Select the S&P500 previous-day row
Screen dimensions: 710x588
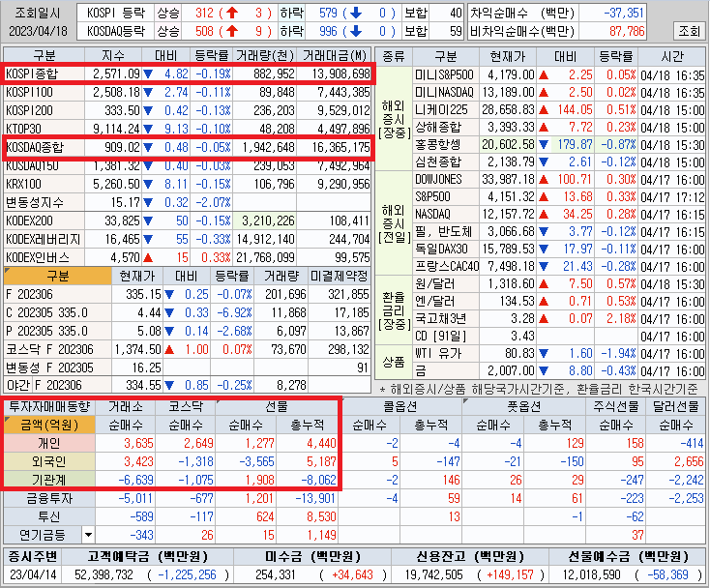559,197
